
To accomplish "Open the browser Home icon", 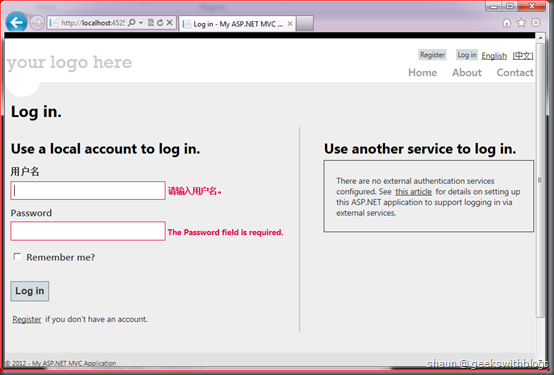I will [507, 23].
